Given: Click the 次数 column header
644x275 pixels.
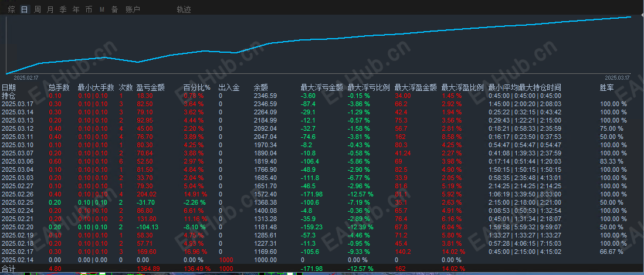Looking at the screenshot, I should coord(126,87).
